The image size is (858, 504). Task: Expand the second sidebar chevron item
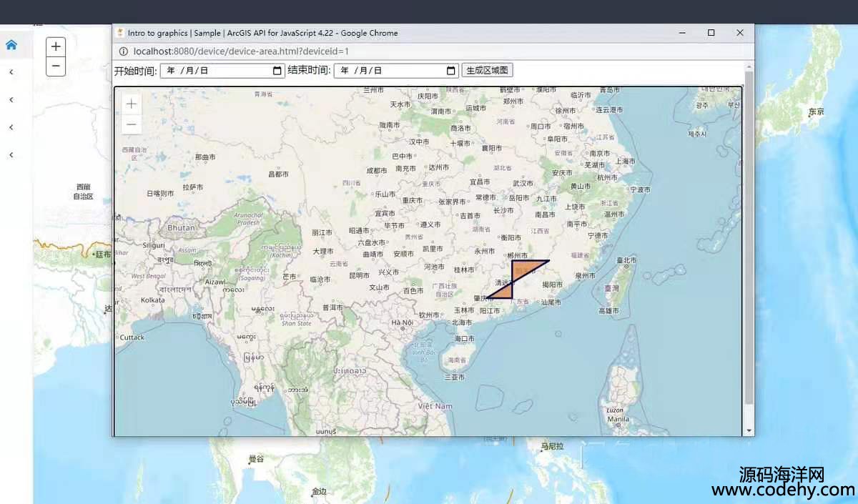coord(11,100)
